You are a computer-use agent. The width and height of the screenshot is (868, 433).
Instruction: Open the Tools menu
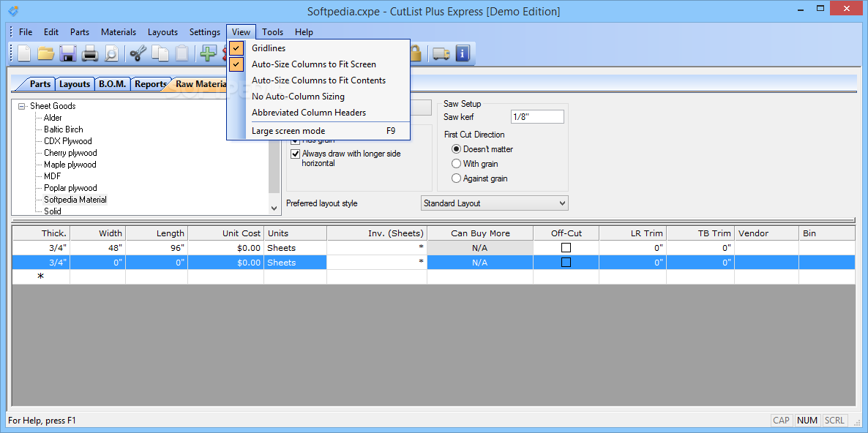tap(273, 32)
